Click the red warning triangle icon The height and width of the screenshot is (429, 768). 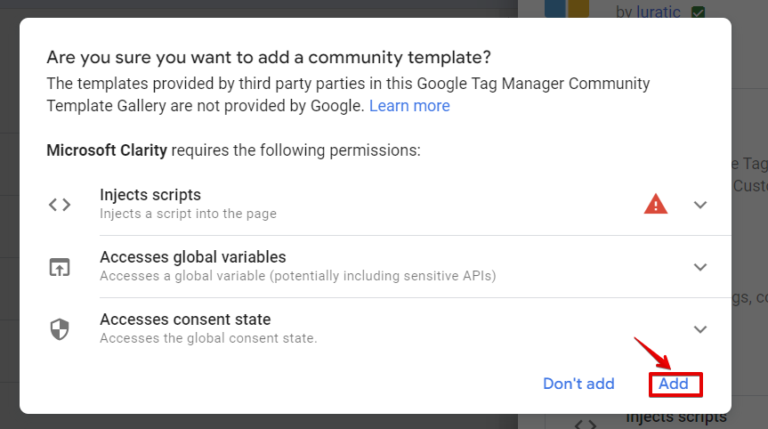pyautogui.click(x=655, y=204)
